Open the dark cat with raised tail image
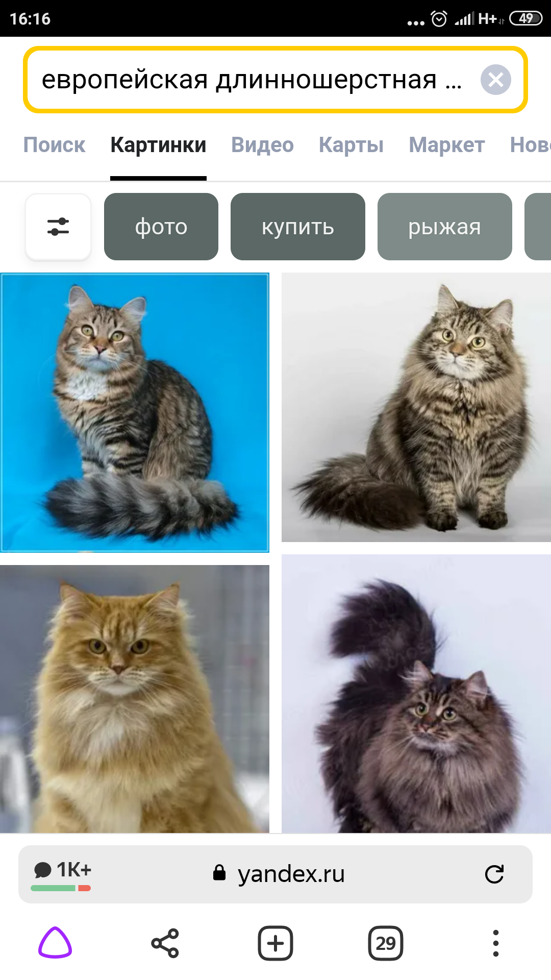 click(x=416, y=694)
